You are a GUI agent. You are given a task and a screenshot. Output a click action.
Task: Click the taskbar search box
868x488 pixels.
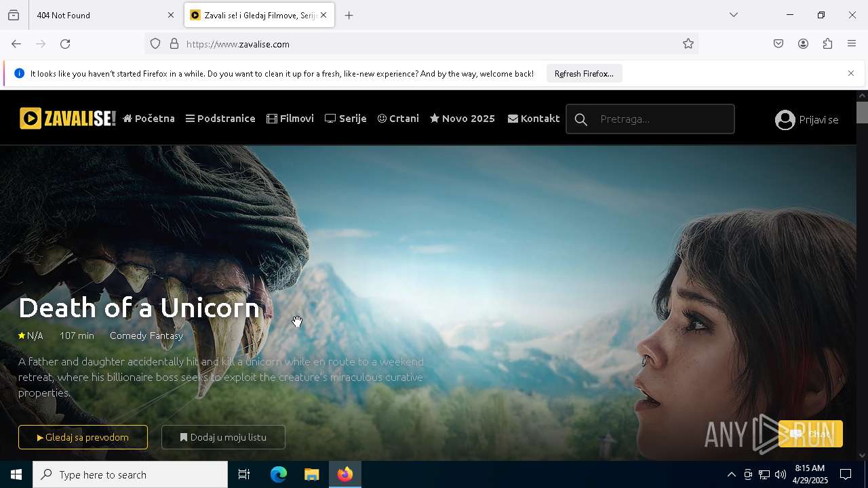(130, 474)
